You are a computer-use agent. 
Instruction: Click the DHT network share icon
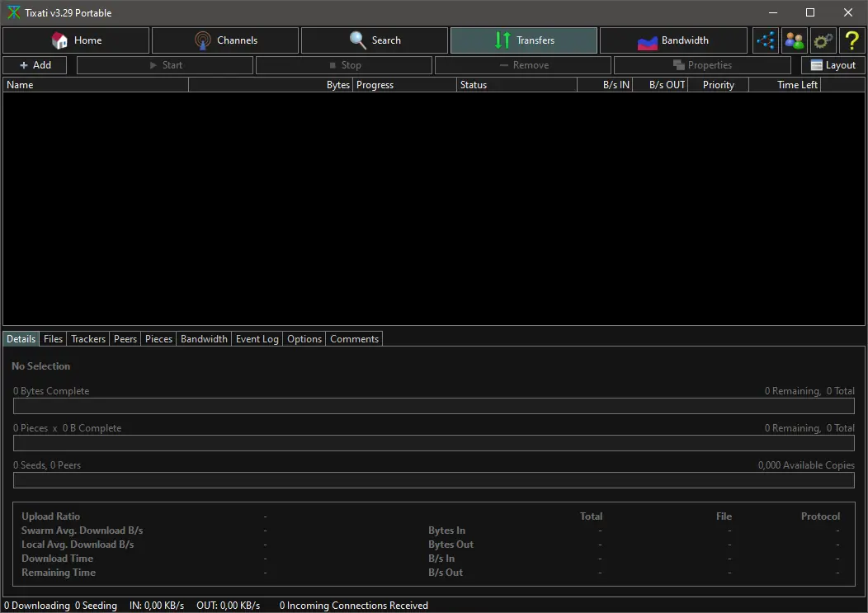pos(766,40)
